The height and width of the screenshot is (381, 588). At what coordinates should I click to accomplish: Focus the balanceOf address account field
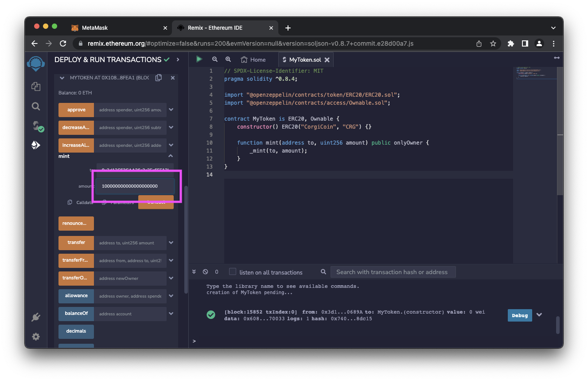130,314
